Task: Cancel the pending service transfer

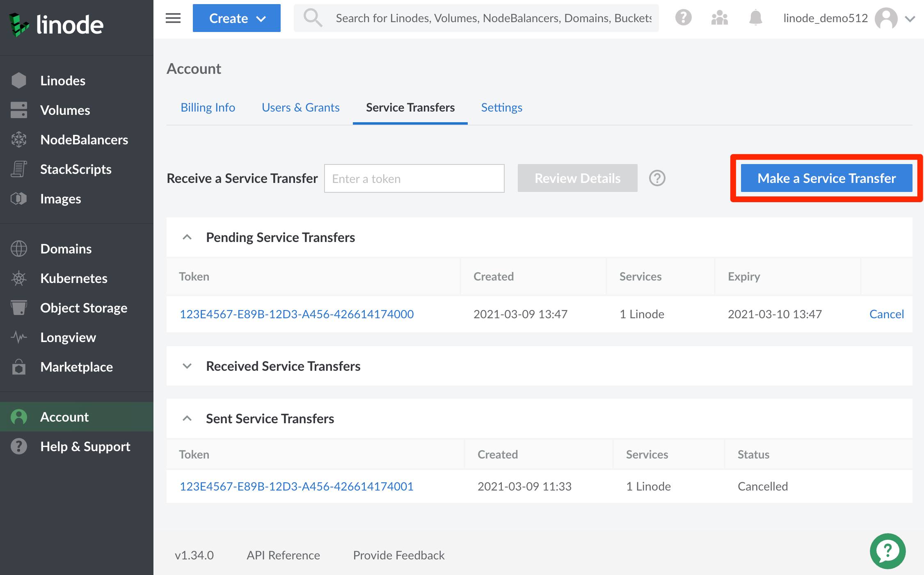Action: (886, 314)
